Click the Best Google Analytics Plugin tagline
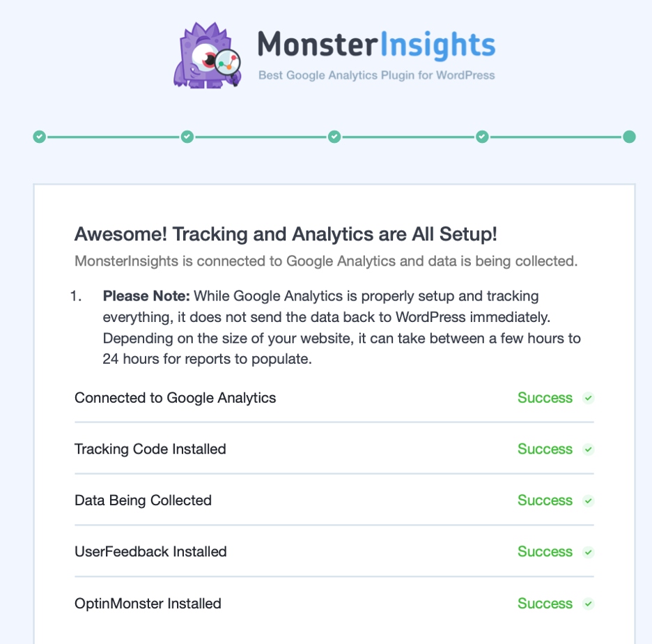This screenshot has height=644, width=652. (377, 75)
